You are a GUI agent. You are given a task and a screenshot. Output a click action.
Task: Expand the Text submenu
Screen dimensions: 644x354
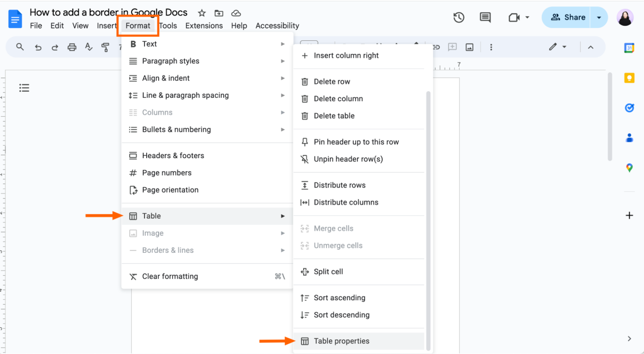pyautogui.click(x=207, y=44)
